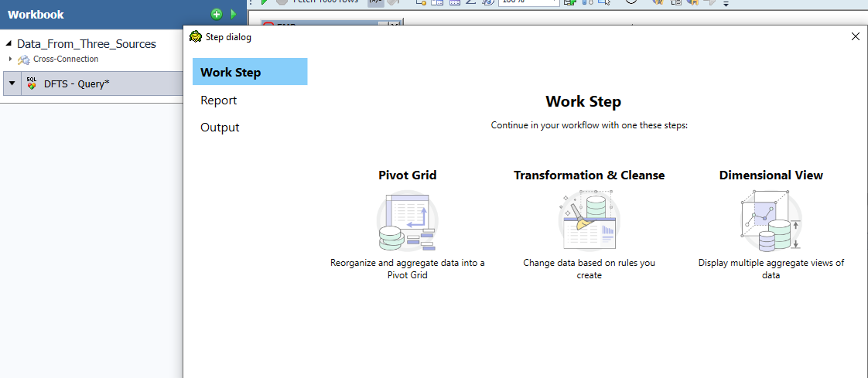Viewport: 868px width, 378px height.
Task: Click 'Display multiple aggregate views' description
Action: (771, 269)
